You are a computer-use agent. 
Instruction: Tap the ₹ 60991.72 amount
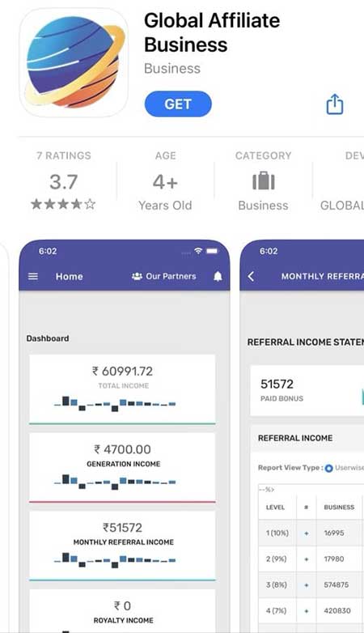click(x=122, y=371)
